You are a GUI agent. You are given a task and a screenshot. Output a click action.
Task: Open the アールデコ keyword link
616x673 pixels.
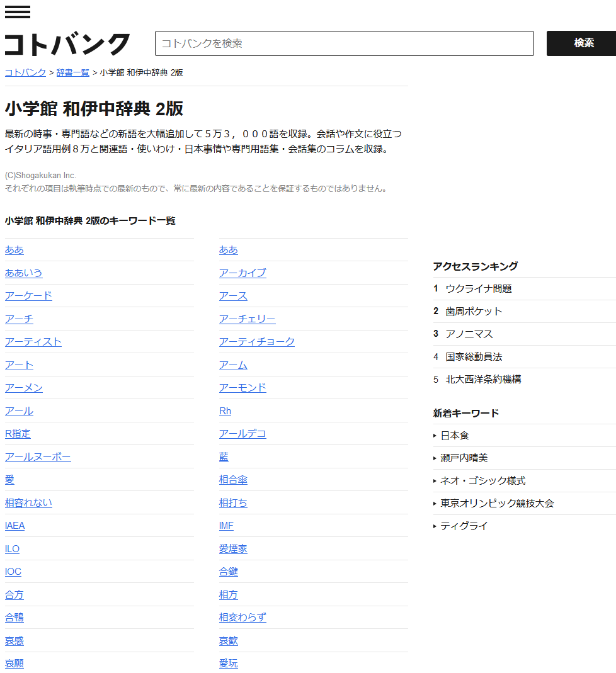point(242,434)
